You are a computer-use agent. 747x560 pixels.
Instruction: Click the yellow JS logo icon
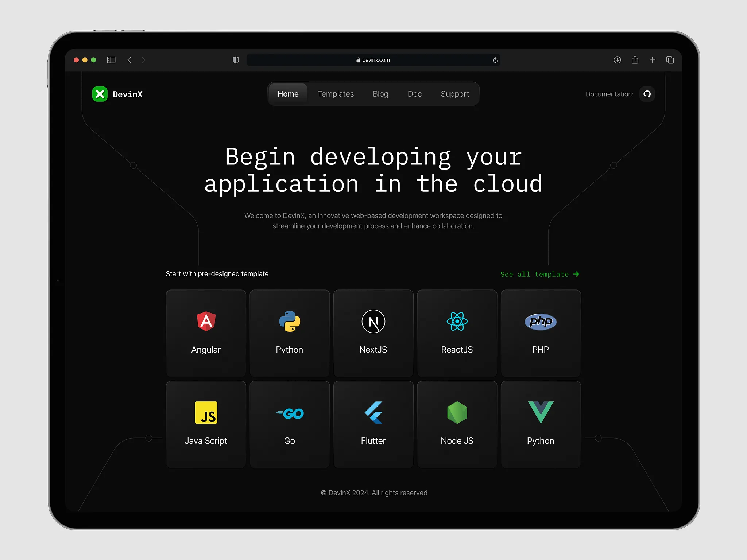pyautogui.click(x=206, y=412)
